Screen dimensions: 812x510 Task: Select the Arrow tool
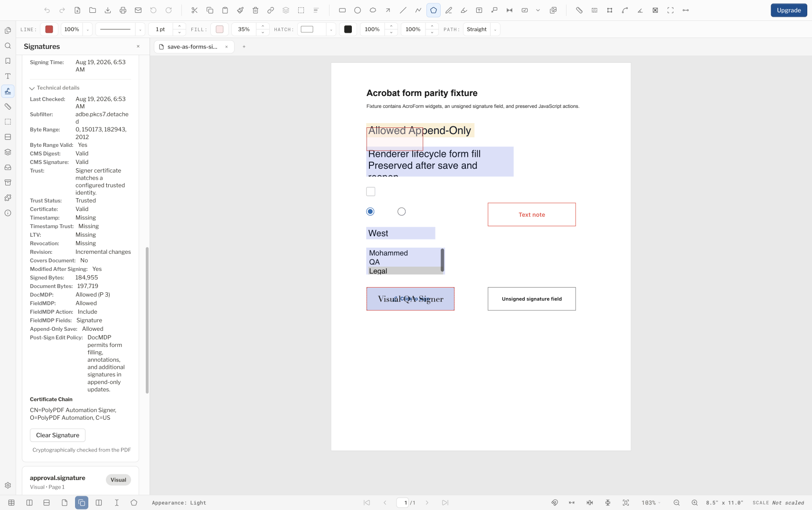[387, 10]
